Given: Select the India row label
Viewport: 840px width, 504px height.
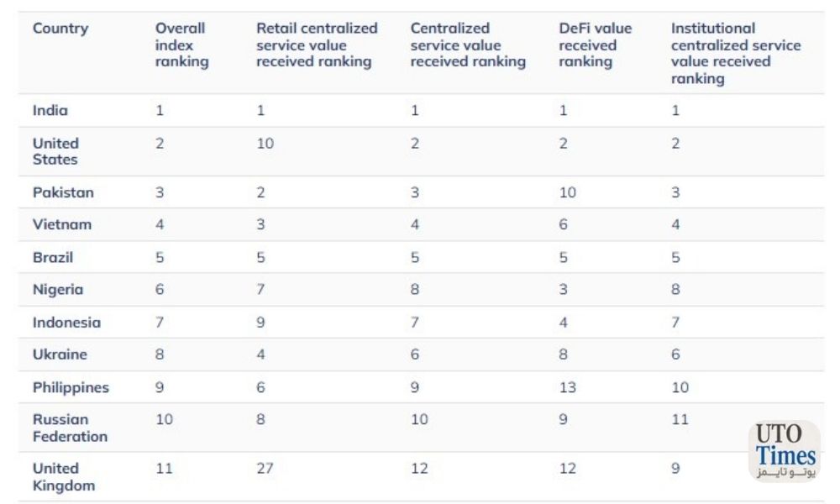Looking at the screenshot, I should tap(50, 110).
